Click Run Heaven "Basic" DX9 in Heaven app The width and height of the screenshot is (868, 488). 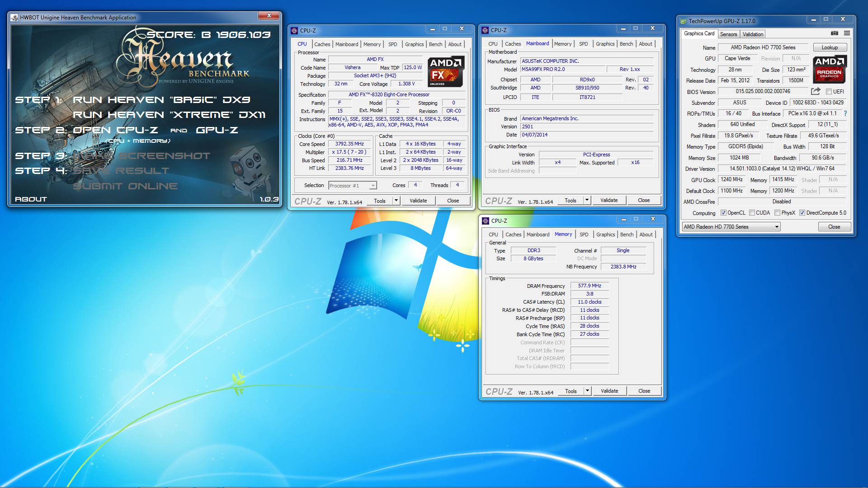161,100
